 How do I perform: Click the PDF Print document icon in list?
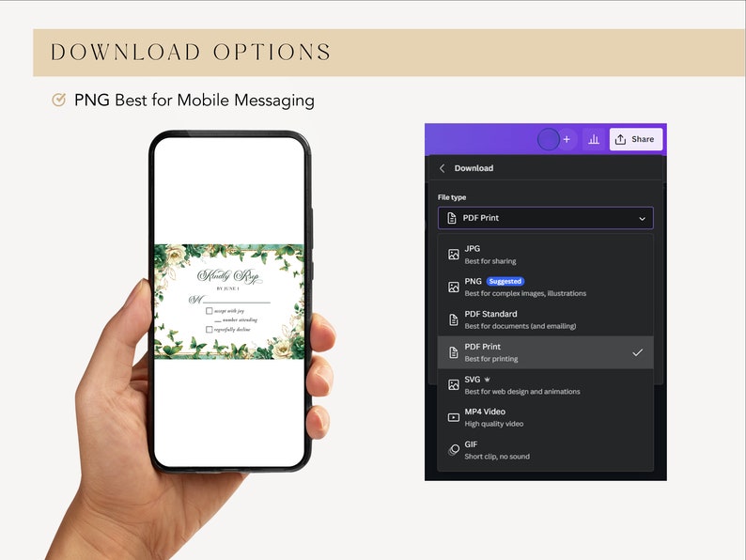tap(454, 352)
